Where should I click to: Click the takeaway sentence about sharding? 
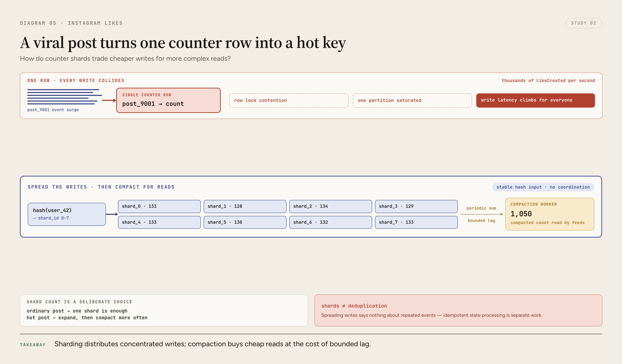(x=212, y=344)
